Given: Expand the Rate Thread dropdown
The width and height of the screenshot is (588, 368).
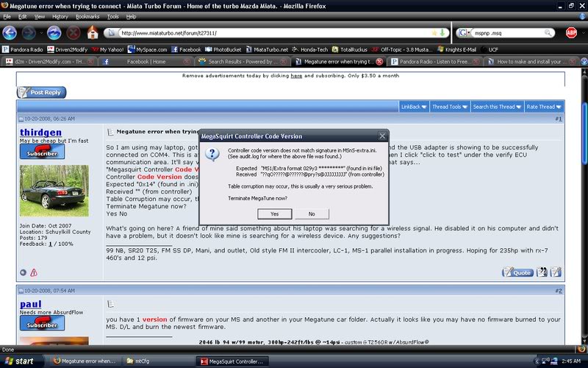Looking at the screenshot, I should pos(544,107).
